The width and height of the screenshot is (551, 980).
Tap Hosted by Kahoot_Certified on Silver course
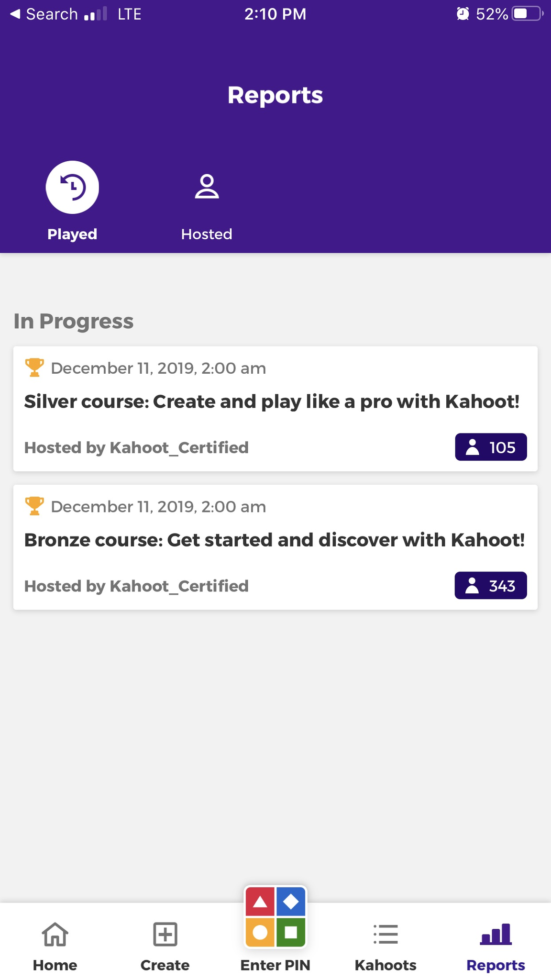coord(136,447)
